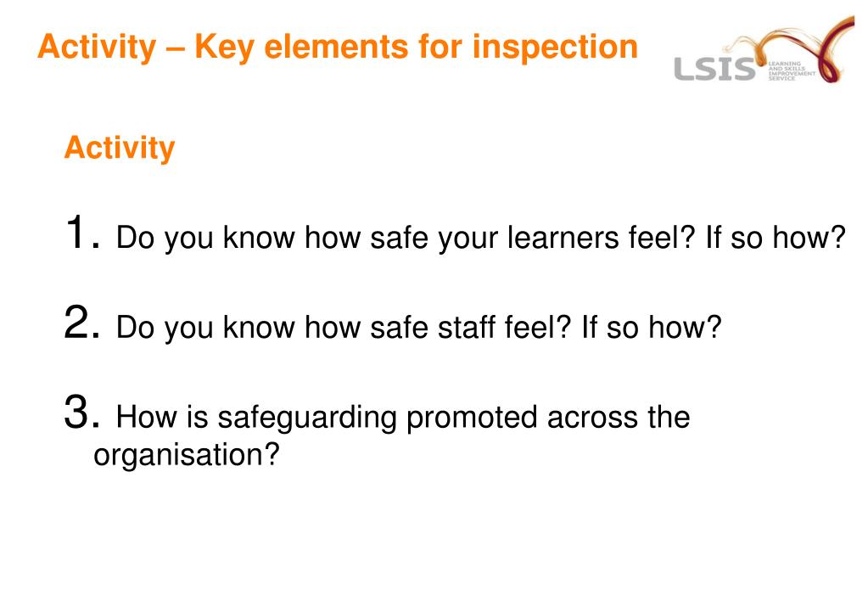This screenshot has width=868, height=601.
Task: Click the word 'inspection' in the title
Action: [555, 48]
